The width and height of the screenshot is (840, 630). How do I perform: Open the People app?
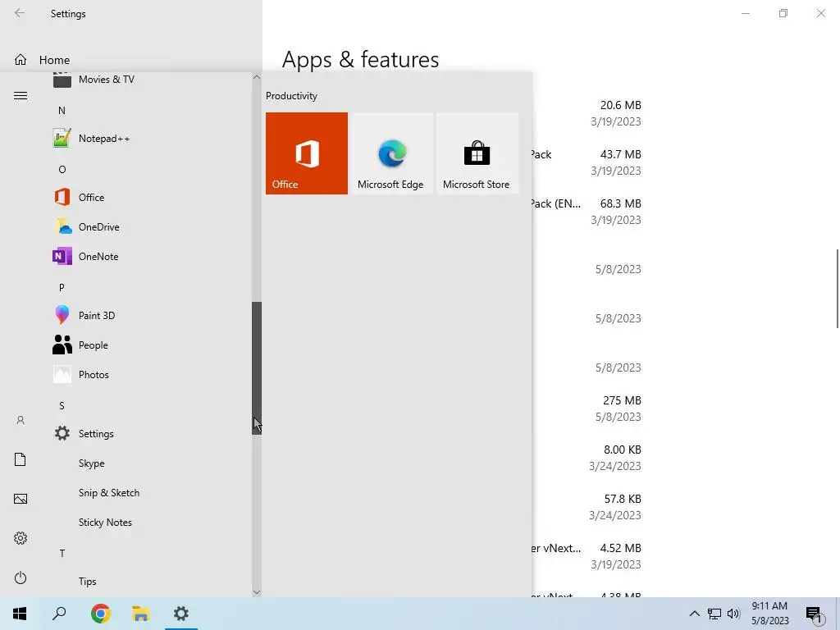150,345
